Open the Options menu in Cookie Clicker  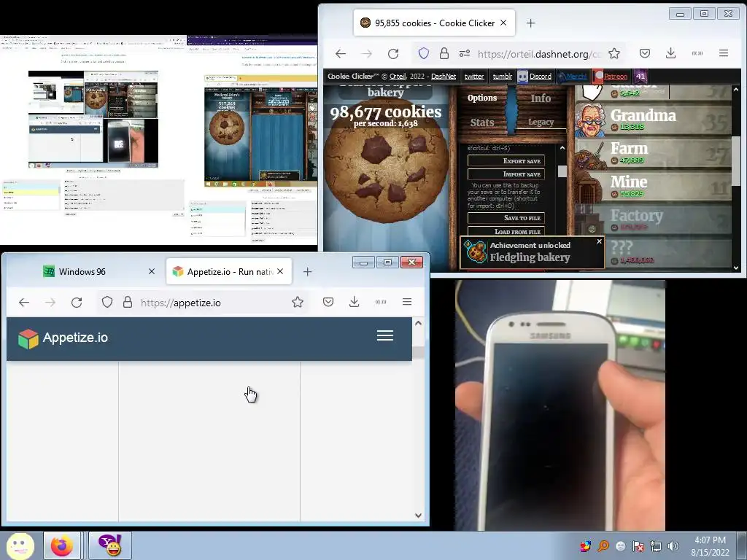[482, 98]
